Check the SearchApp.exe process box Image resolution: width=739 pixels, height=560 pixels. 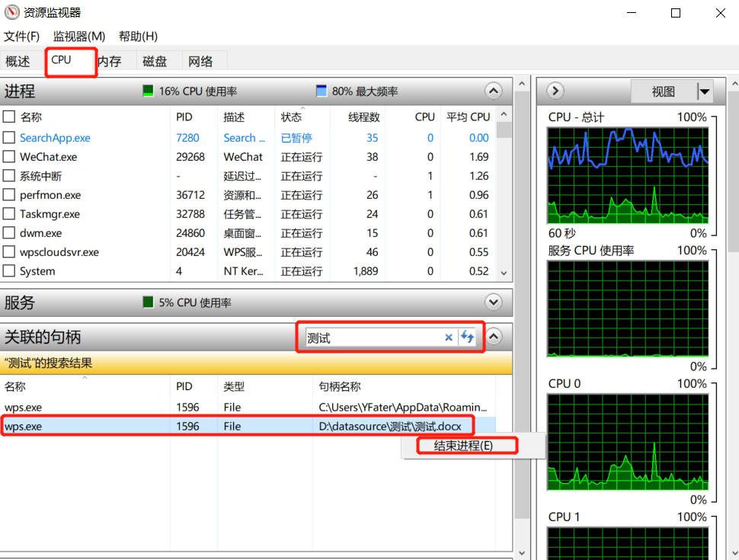coord(9,138)
